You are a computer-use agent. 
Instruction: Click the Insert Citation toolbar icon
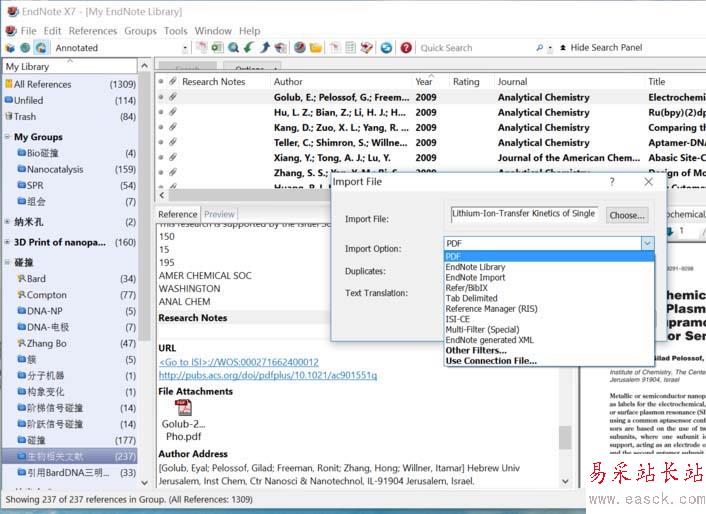[x=335, y=47]
